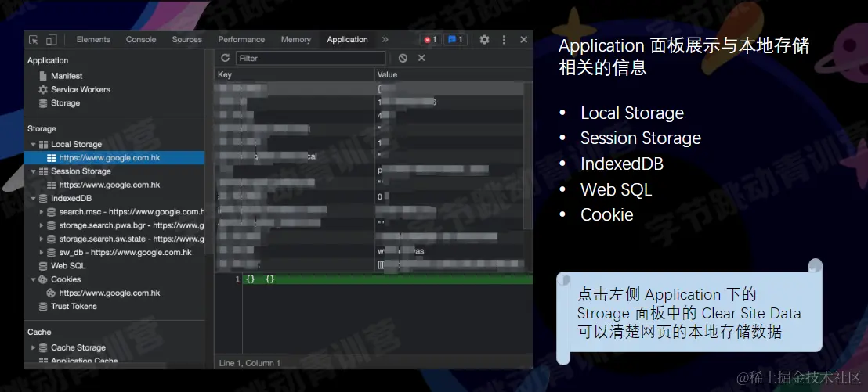Collapse the IndexedDB tree node
Image resolution: width=868 pixels, height=392 pixels.
(33, 199)
